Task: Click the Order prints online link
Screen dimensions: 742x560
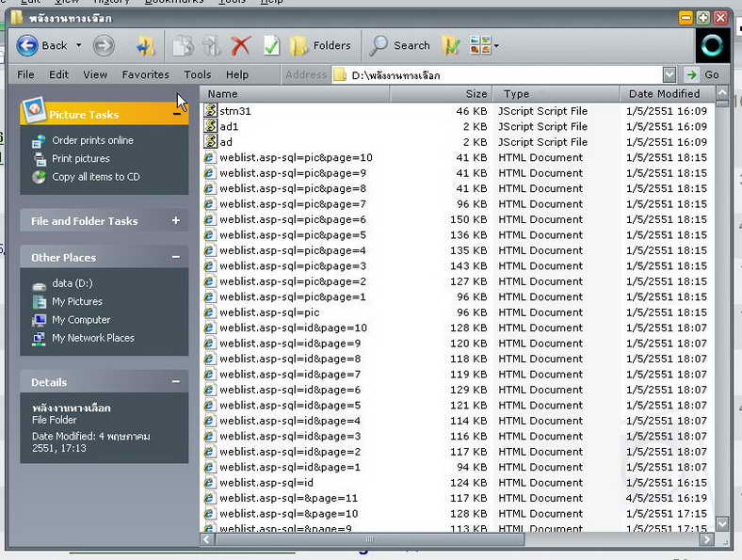Action: (92, 140)
